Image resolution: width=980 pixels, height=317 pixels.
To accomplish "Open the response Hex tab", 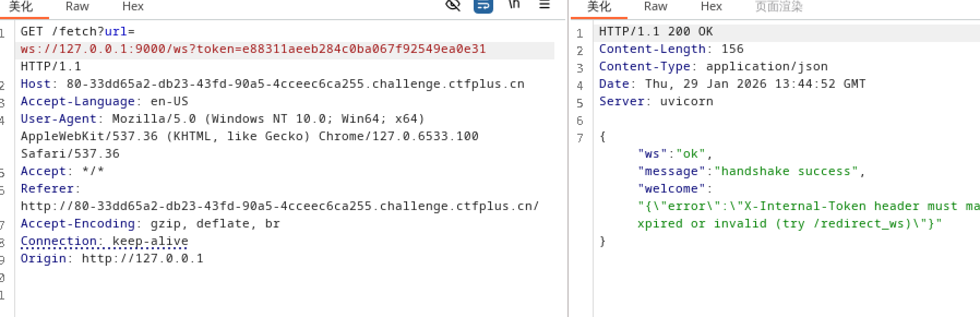I will [711, 7].
